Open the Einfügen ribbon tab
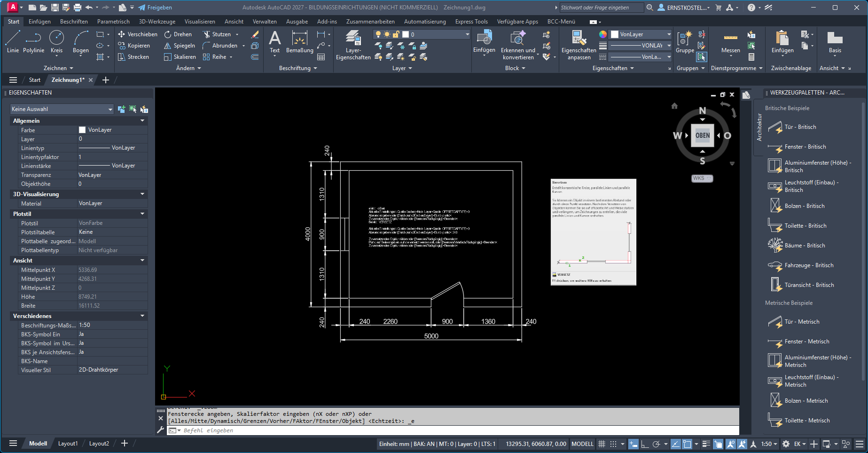Image resolution: width=868 pixels, height=453 pixels. (x=39, y=22)
